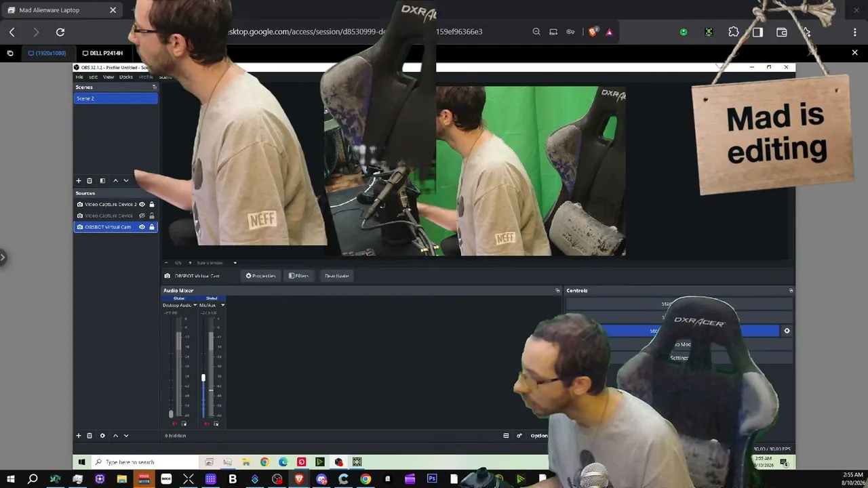The width and height of the screenshot is (868, 488).
Task: Toggle lock on Video Capture Device 2
Action: pos(152,204)
